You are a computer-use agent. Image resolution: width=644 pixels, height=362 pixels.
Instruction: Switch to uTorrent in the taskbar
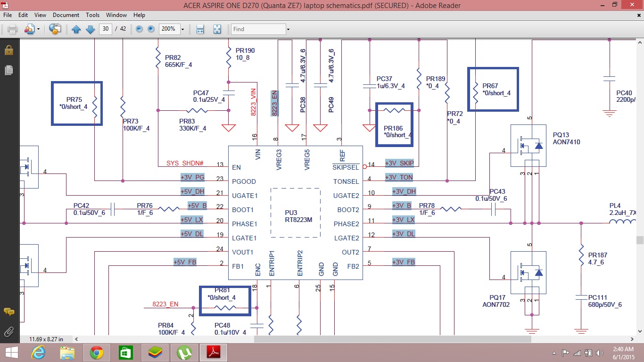pos(184,352)
